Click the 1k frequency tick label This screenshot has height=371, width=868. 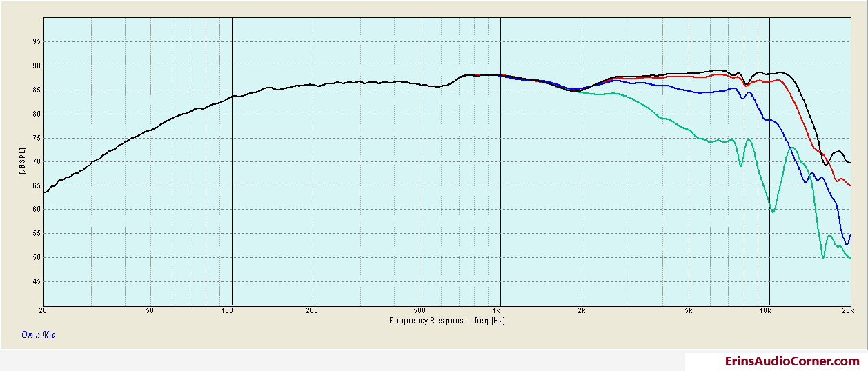click(495, 312)
